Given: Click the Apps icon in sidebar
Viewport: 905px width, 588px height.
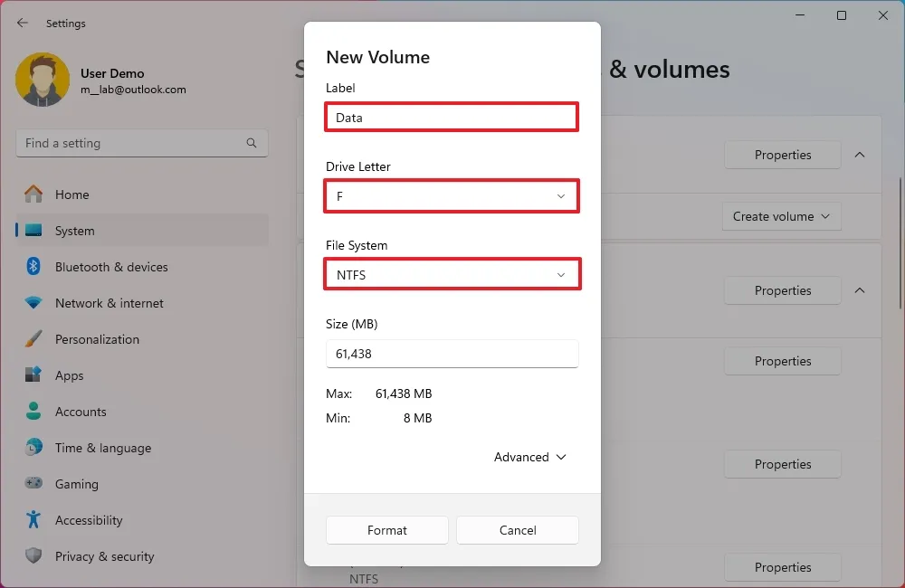Looking at the screenshot, I should coord(33,375).
